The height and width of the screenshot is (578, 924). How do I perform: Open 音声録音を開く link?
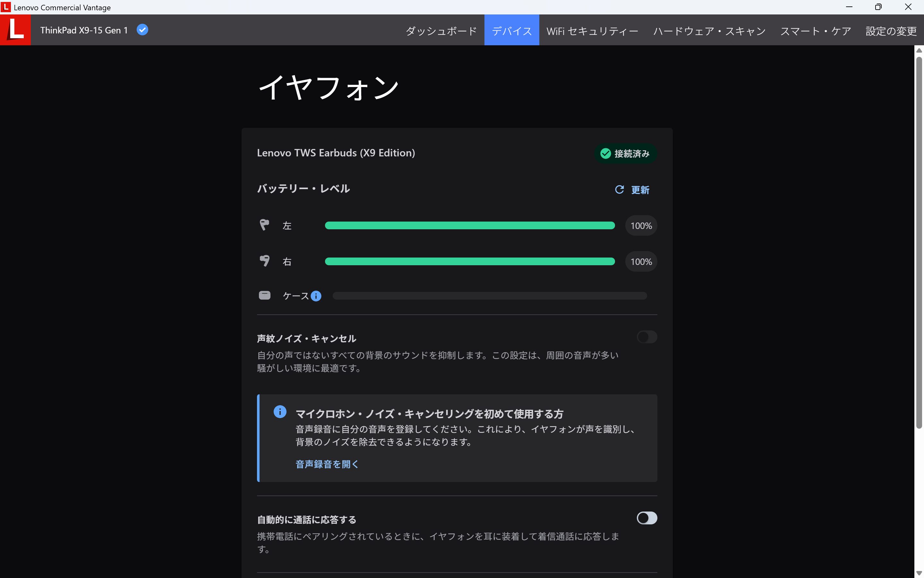[x=327, y=464]
